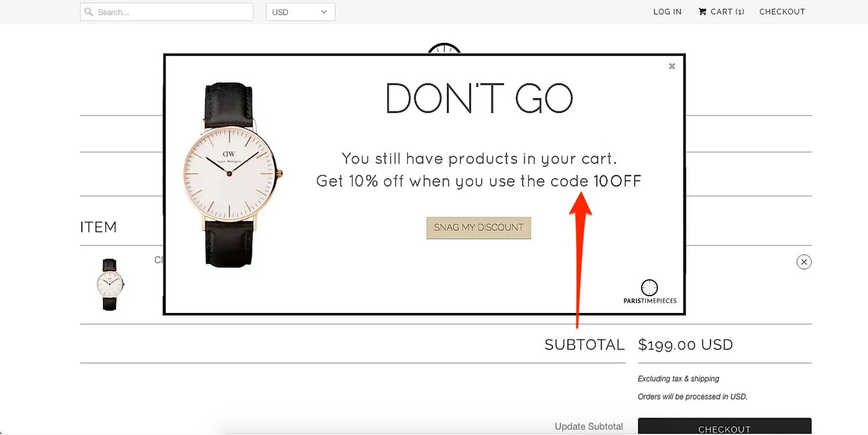Close the Don't Go popup
Image resolution: width=868 pixels, height=435 pixels.
671,66
